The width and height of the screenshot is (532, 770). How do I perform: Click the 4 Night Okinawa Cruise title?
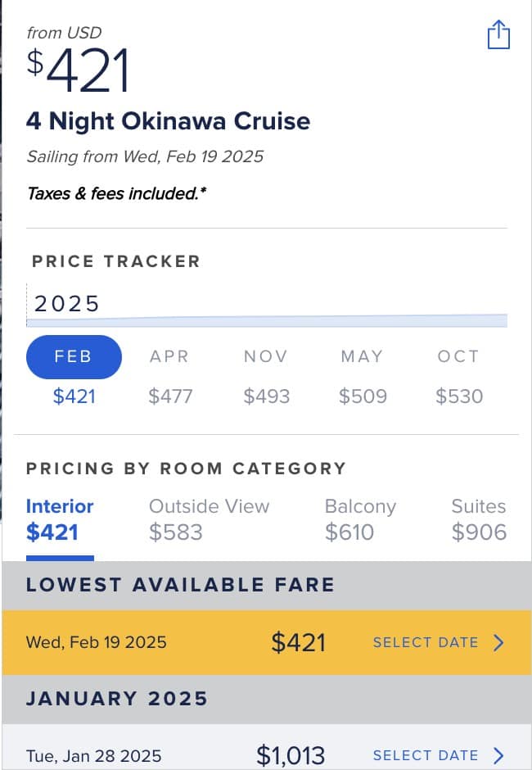168,121
